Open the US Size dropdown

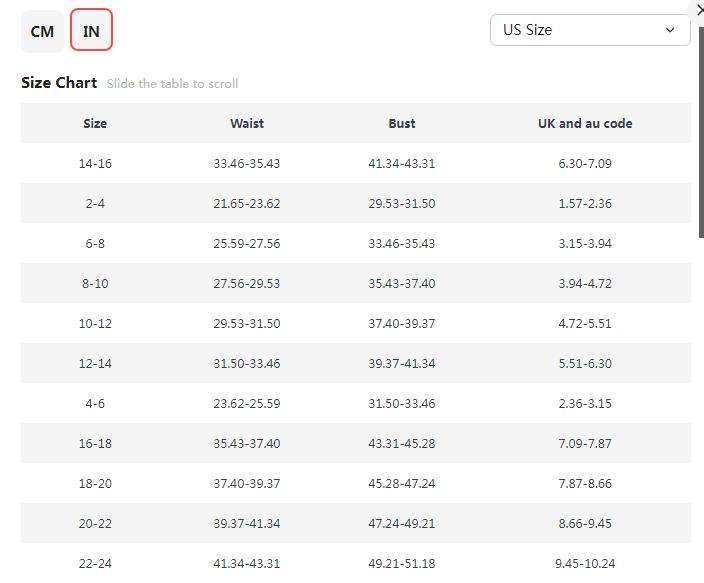point(590,30)
